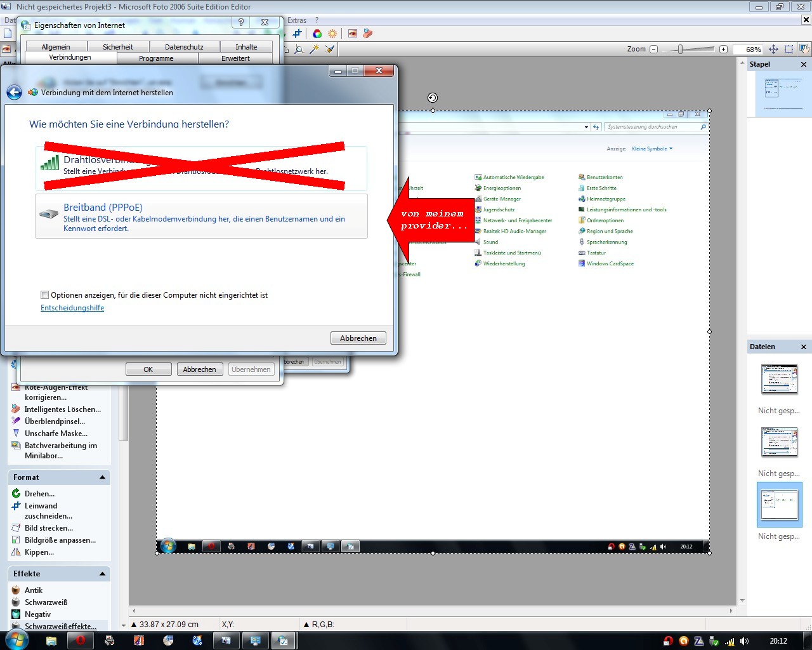Open the ? help menu in the photo editor
The width and height of the screenshot is (812, 650).
(x=317, y=20)
